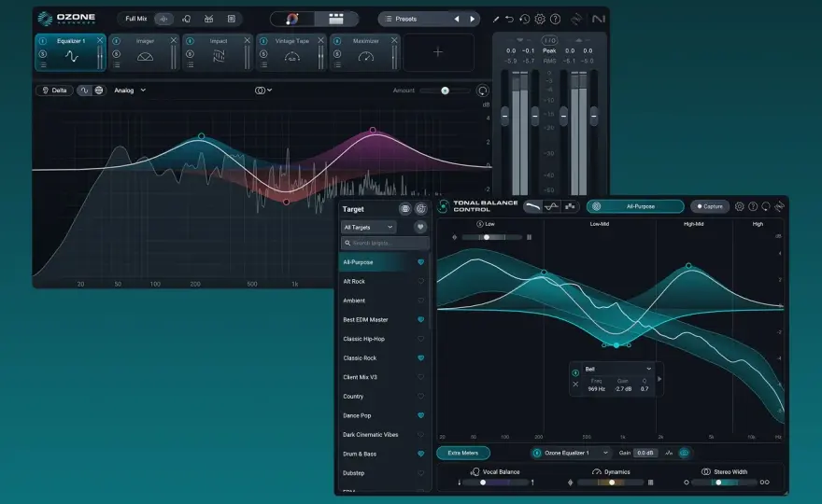Click the drums focus icon in Ozone header
The width and height of the screenshot is (822, 504).
click(x=208, y=19)
